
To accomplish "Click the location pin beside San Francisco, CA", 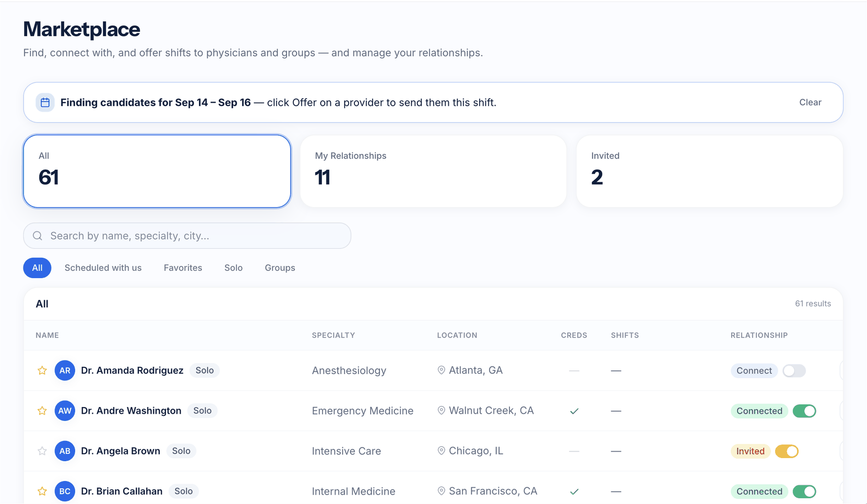I will click(441, 491).
